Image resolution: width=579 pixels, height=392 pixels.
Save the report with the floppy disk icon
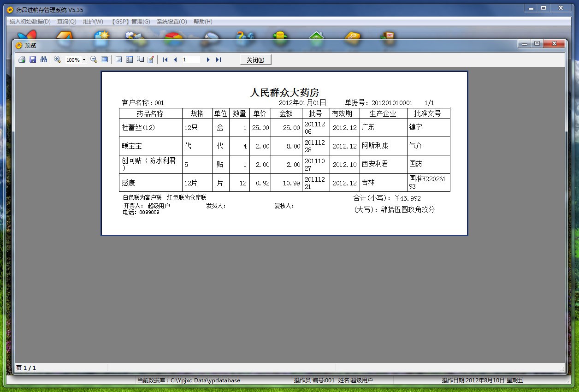pyautogui.click(x=33, y=59)
